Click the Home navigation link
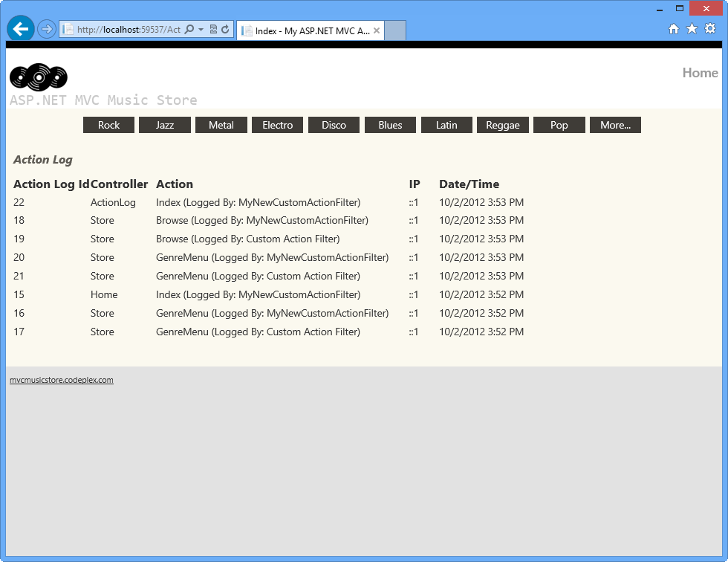The width and height of the screenshot is (728, 562). point(699,73)
